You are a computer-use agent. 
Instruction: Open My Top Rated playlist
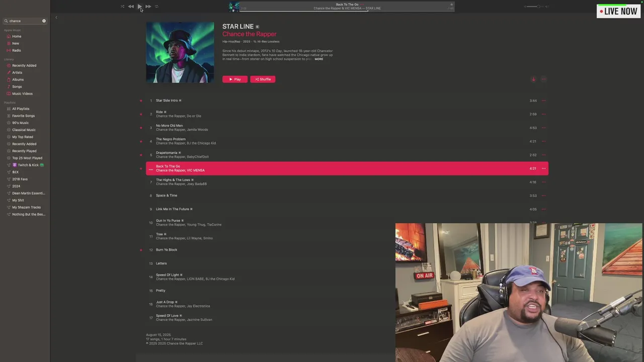point(23,137)
